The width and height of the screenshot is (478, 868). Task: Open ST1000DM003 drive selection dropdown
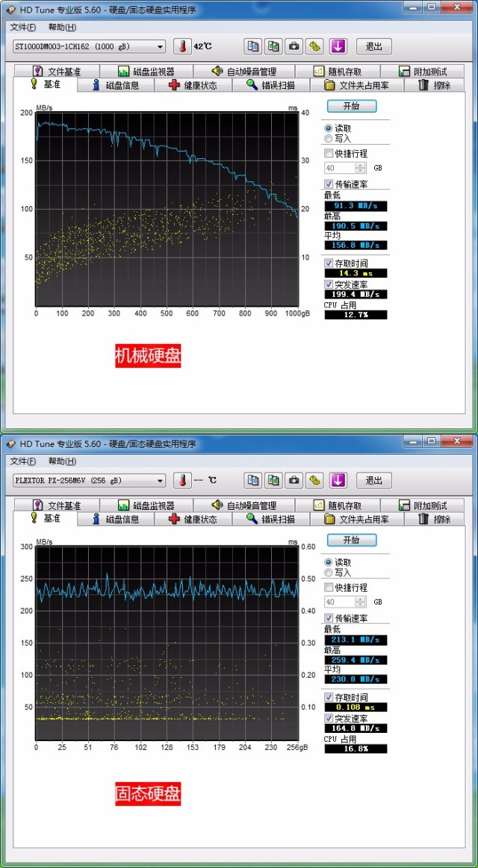(x=89, y=46)
